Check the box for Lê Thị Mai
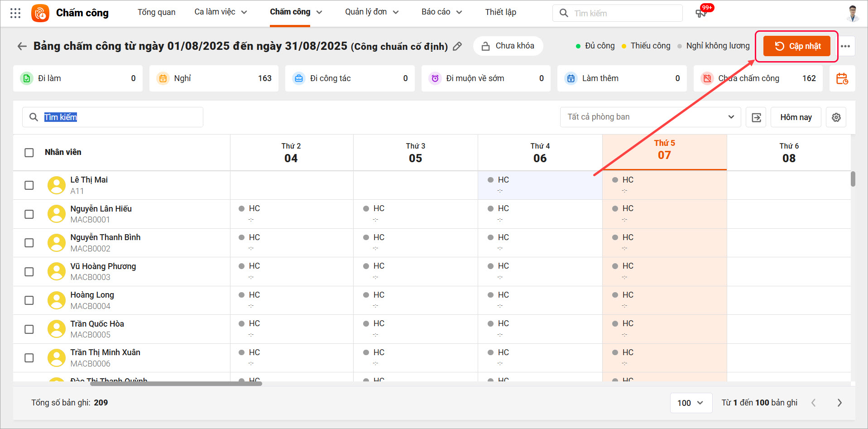This screenshot has width=868, height=429. [x=29, y=185]
